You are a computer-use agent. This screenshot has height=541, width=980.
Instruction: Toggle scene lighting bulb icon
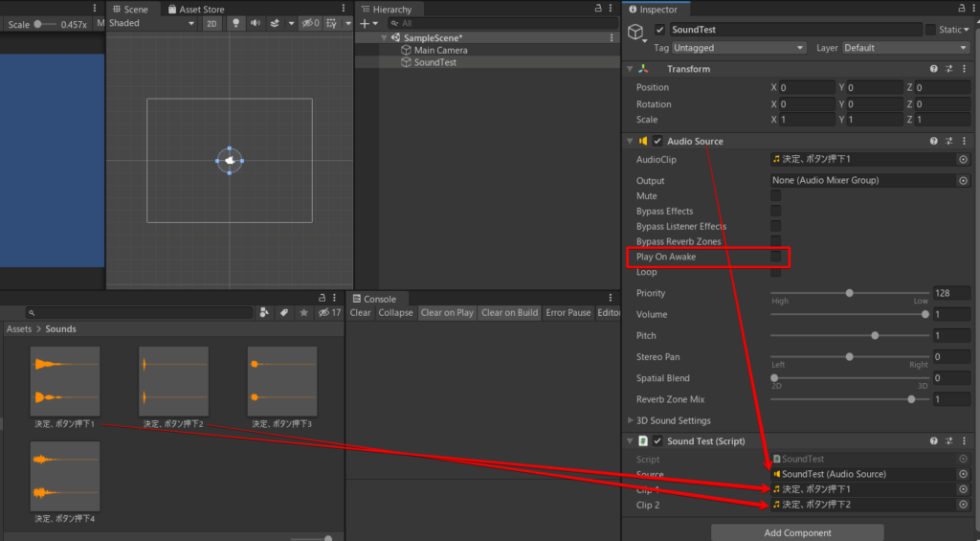coord(235,23)
